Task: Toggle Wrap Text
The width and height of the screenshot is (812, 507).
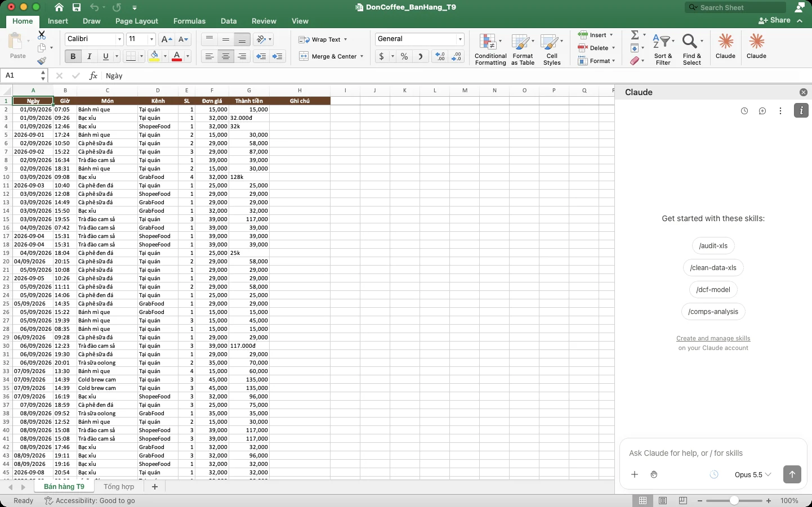Action: [x=323, y=39]
